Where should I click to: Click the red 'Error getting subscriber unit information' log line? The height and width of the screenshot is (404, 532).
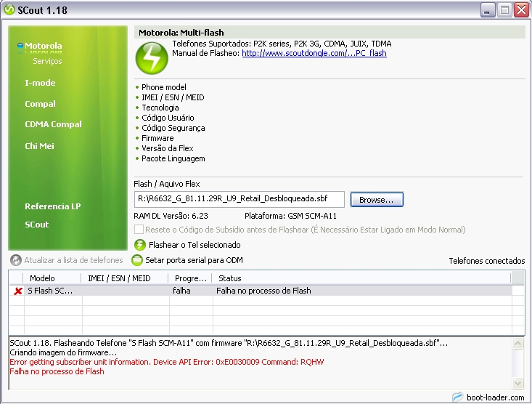pyautogui.click(x=167, y=362)
